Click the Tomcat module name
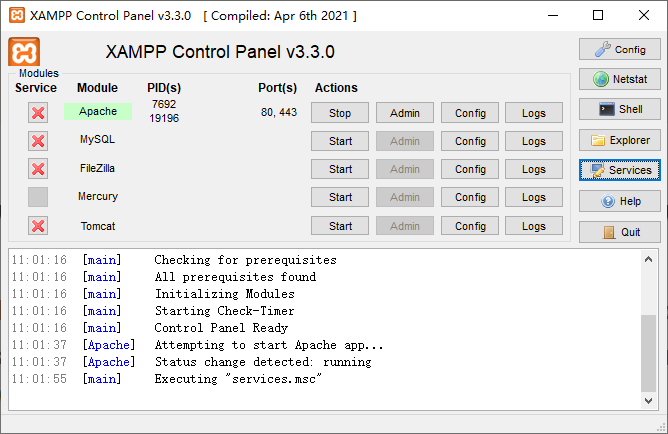Screen dimensions: 668x434 [x=98, y=226]
